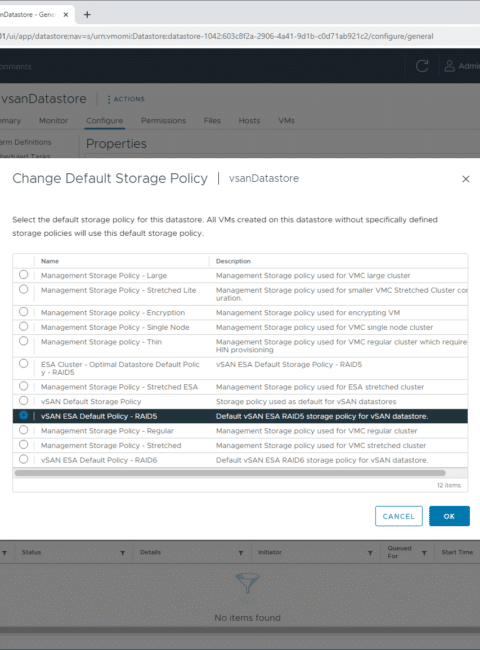Sort policies by Name column header
Image resolution: width=480 pixels, height=650 pixels.
click(50, 261)
